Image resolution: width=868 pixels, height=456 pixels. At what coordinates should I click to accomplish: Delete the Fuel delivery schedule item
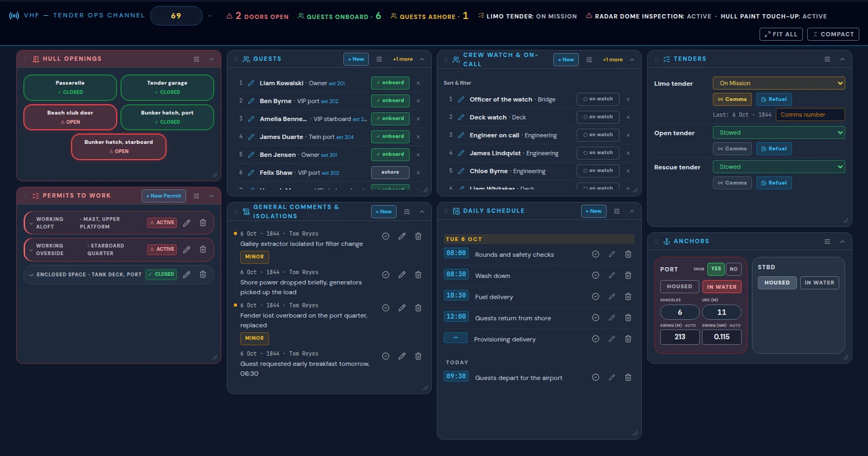pyautogui.click(x=628, y=296)
